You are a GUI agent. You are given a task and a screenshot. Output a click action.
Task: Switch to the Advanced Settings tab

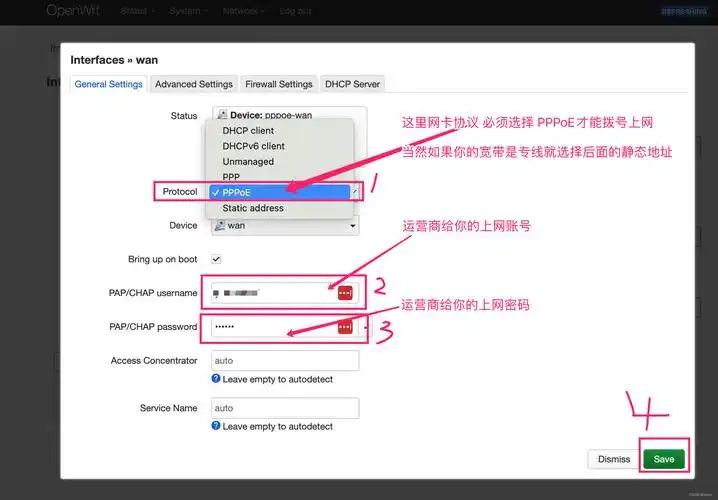tap(194, 84)
